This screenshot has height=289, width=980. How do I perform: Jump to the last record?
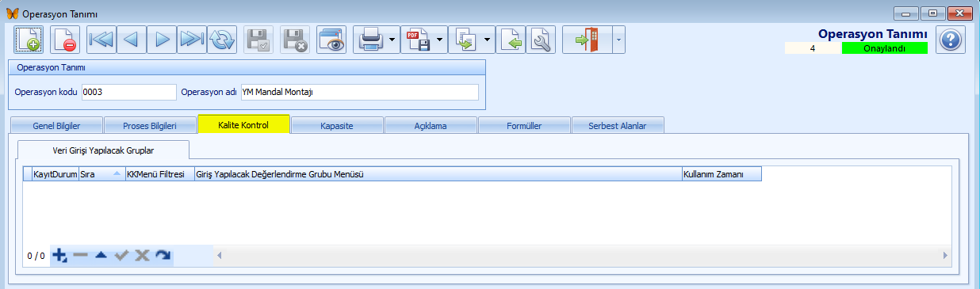(x=192, y=40)
